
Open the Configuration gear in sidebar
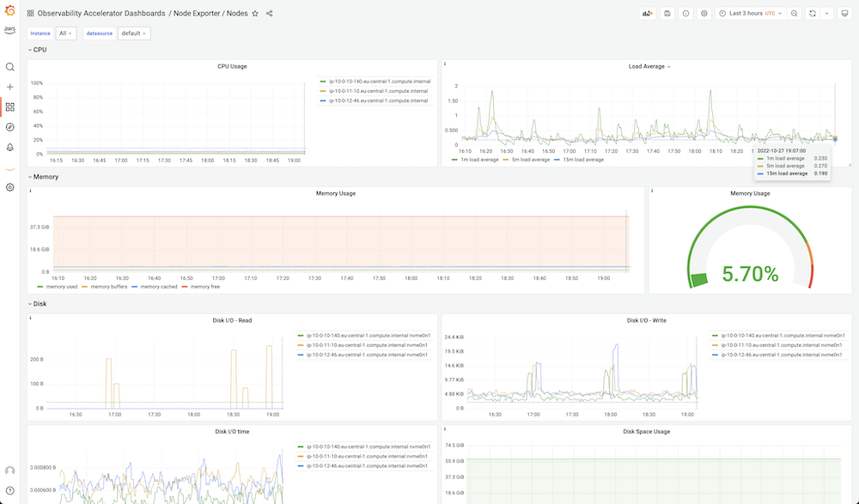pyautogui.click(x=9, y=187)
